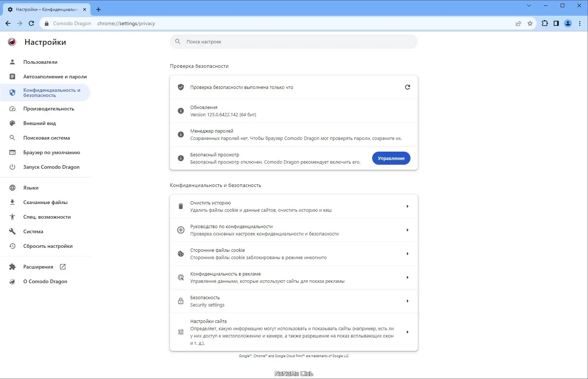Open Запуск Comodo Dragon settings
Viewport: 588px width, 379px height.
coord(45,167)
